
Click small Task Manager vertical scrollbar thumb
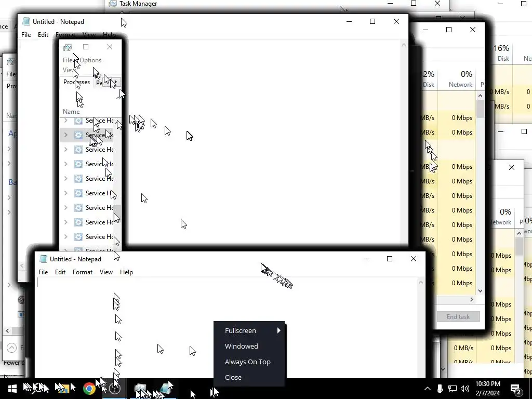click(x=117, y=212)
